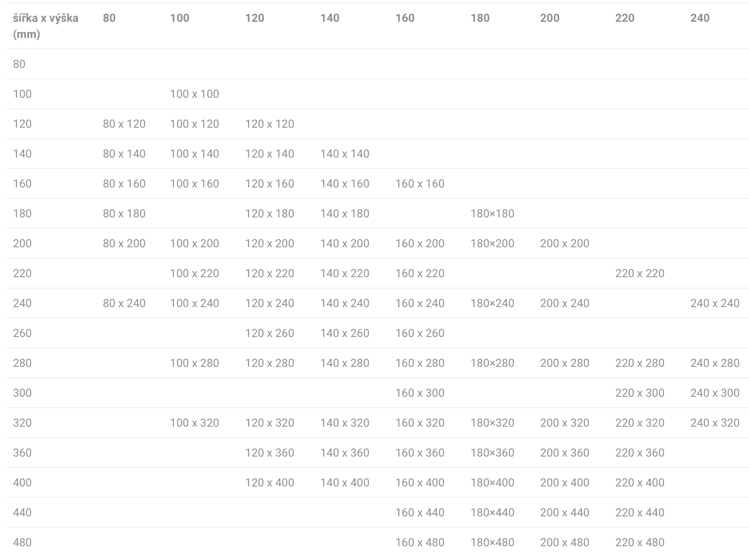Select the 220 x 220 size cell
The height and width of the screenshot is (560, 749).
tap(640, 273)
